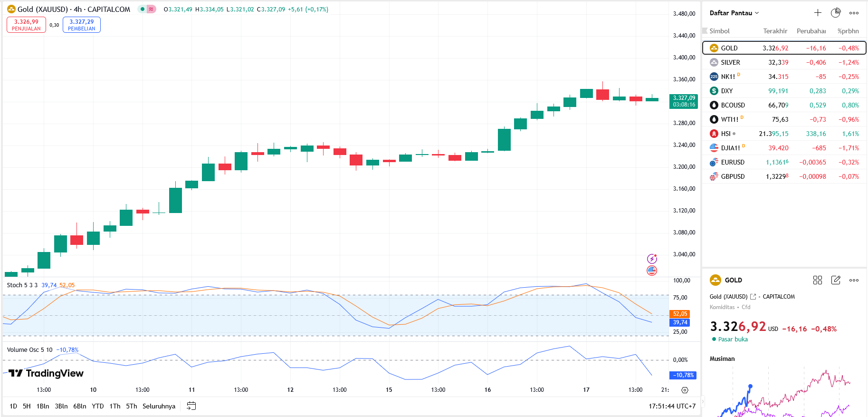This screenshot has width=868, height=417.
Task: Open the UTC+7 timezone selector
Action: (672, 406)
